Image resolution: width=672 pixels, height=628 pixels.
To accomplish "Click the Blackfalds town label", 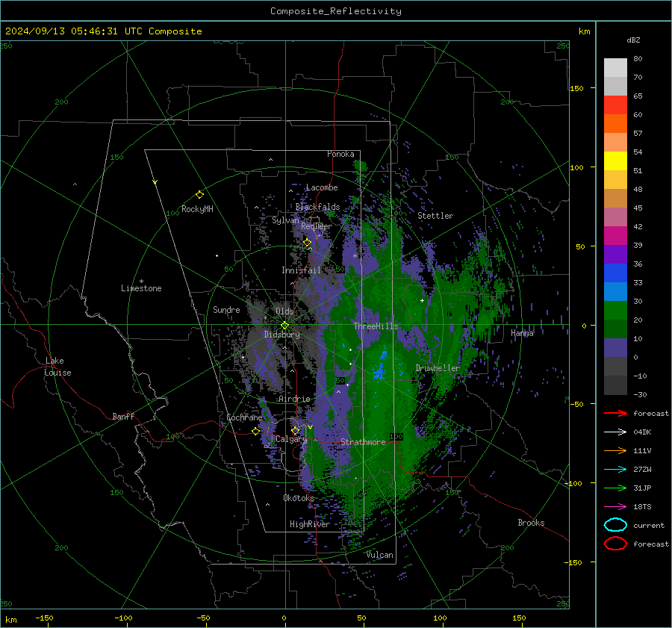I will [317, 207].
